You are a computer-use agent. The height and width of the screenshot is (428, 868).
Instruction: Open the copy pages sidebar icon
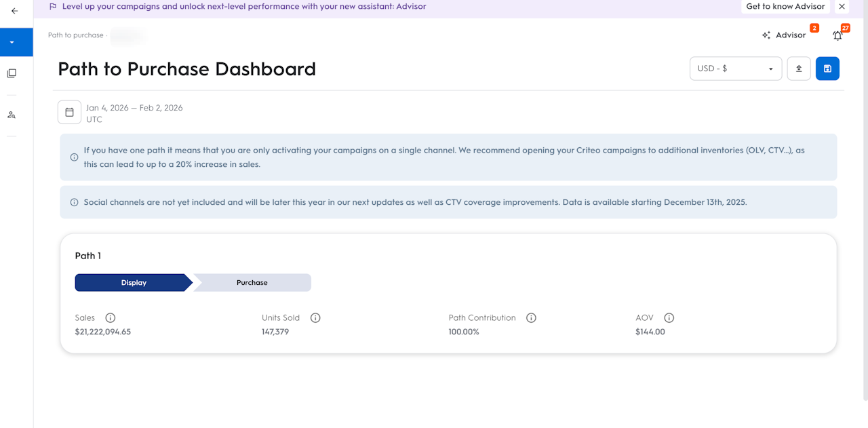12,73
